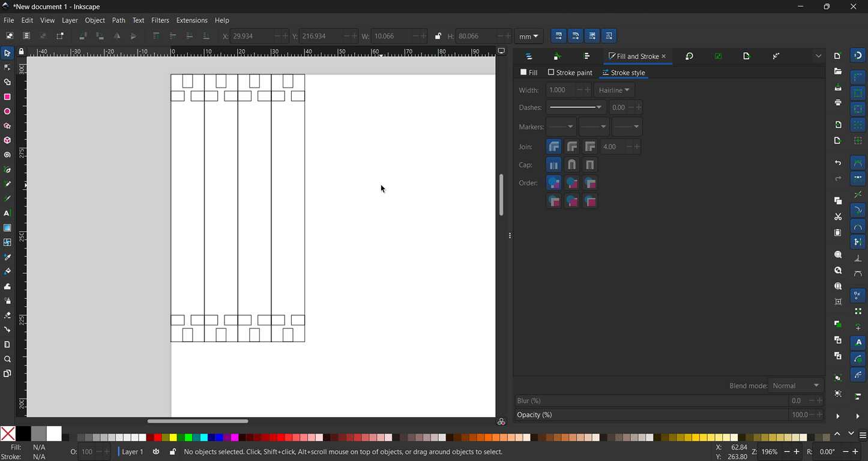This screenshot has height=461, width=868.
Task: Select the Spiral tool
Action: point(7,155)
